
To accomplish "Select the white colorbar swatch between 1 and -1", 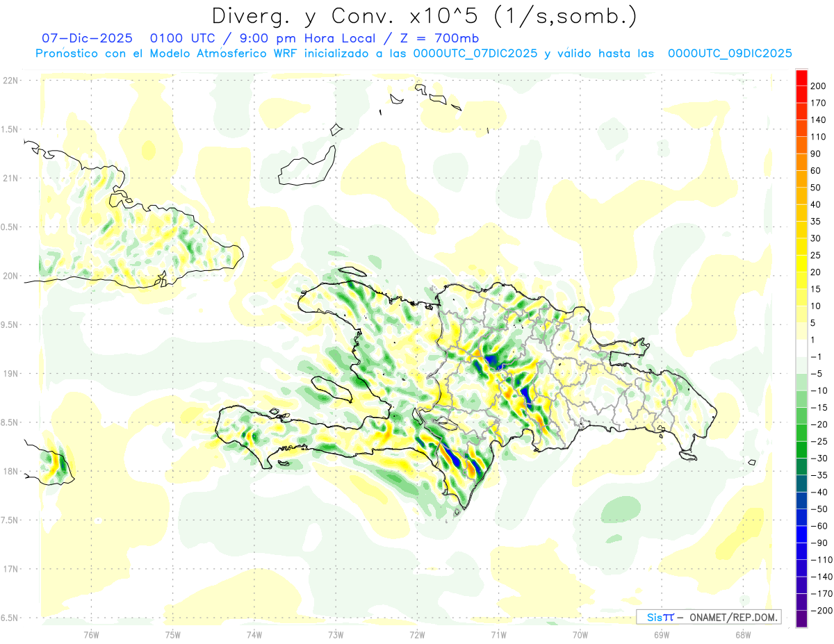I will 801,348.
